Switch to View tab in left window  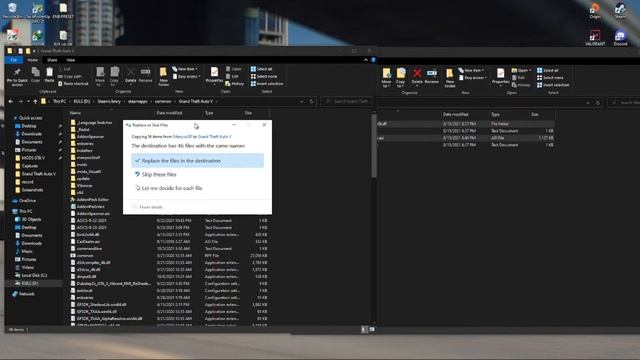(x=71, y=60)
